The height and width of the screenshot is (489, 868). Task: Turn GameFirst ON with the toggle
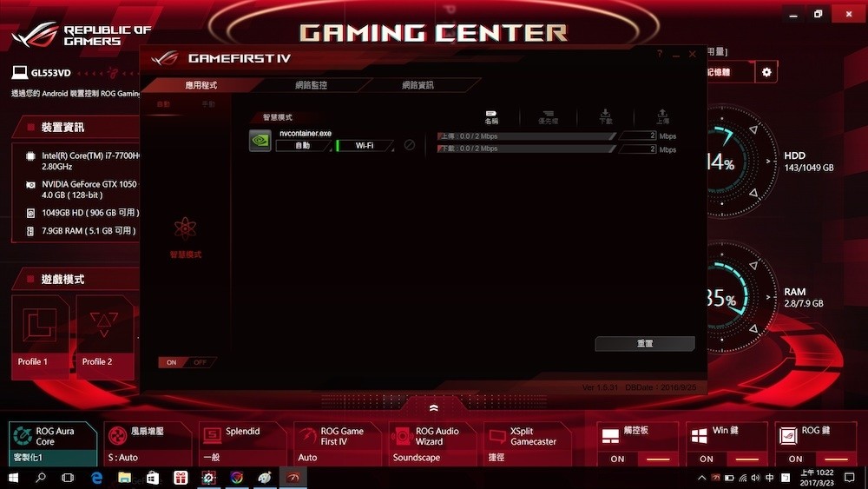pos(172,362)
